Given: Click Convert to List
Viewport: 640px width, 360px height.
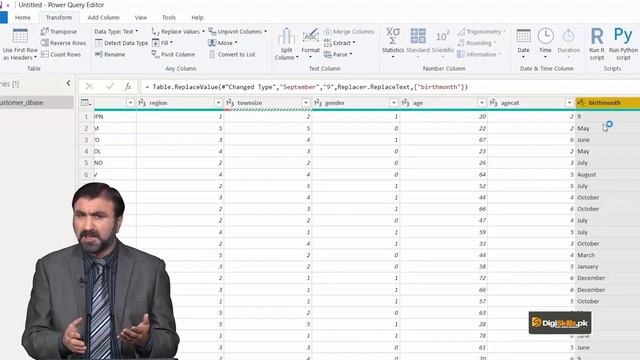Looking at the screenshot, I should click(x=232, y=54).
